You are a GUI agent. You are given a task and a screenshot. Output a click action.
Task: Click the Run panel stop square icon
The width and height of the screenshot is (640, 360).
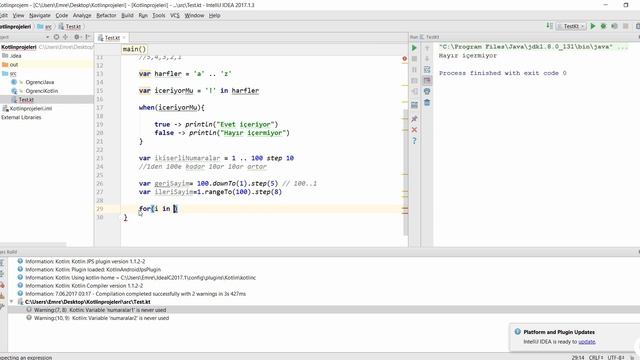(x=414, y=59)
